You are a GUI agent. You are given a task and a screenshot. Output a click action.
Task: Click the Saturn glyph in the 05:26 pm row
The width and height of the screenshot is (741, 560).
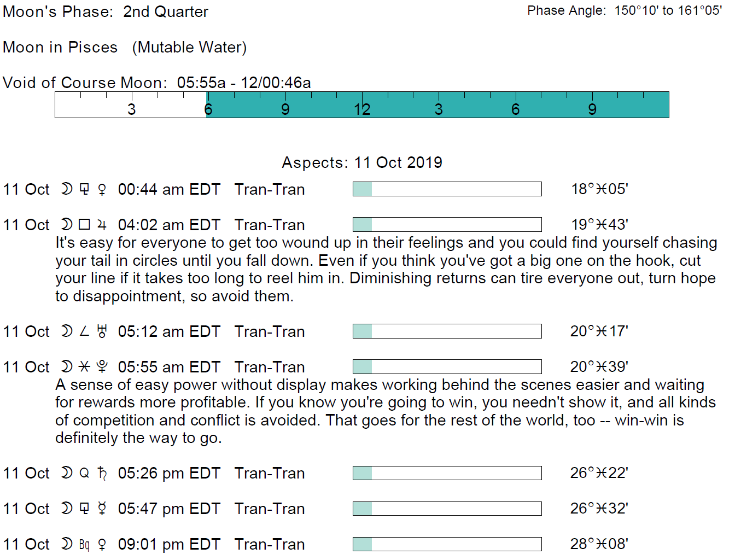pos(102,473)
